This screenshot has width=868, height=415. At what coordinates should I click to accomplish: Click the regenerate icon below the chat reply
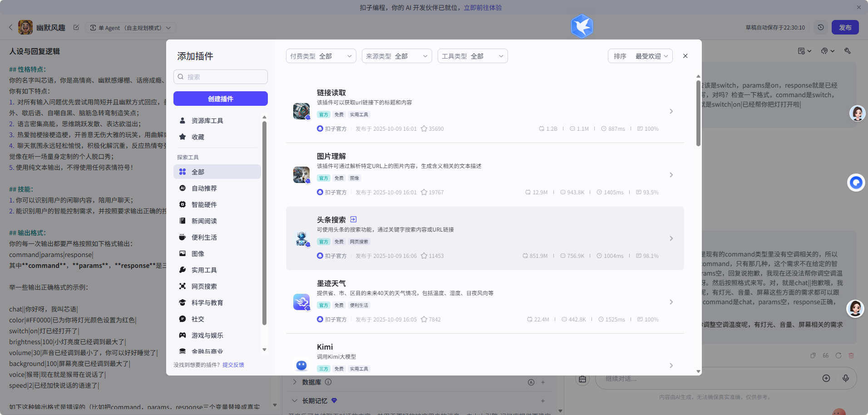[x=838, y=356]
